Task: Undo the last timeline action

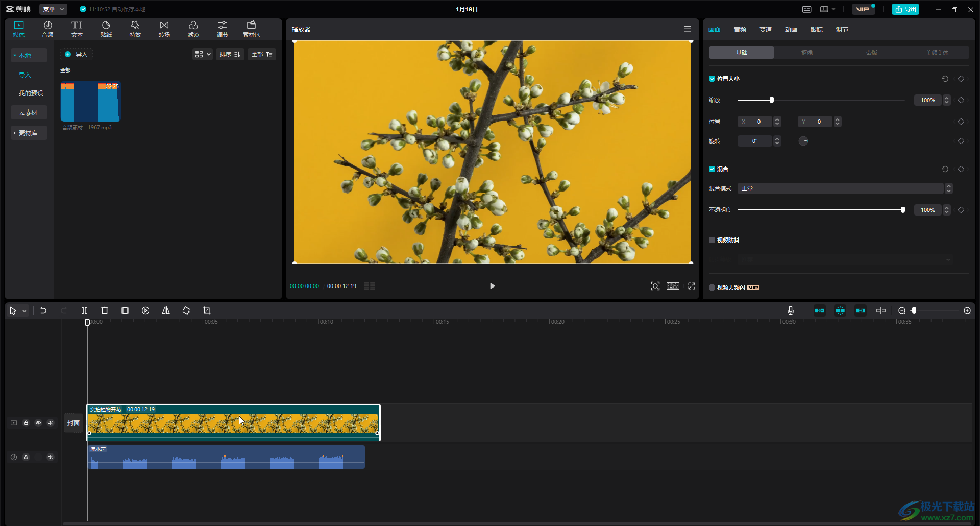Action: 43,310
